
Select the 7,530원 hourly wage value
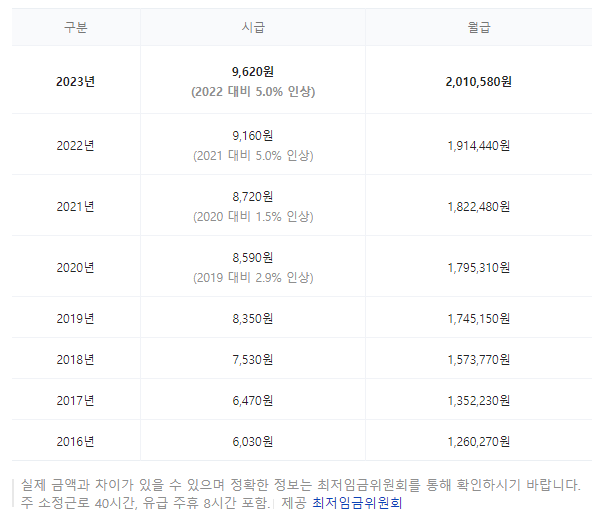[x=253, y=359]
